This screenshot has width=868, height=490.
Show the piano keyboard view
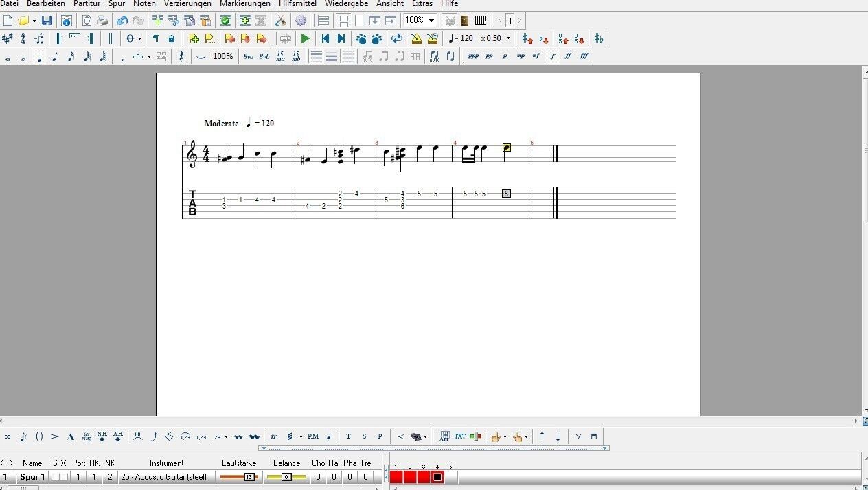pyautogui.click(x=481, y=21)
